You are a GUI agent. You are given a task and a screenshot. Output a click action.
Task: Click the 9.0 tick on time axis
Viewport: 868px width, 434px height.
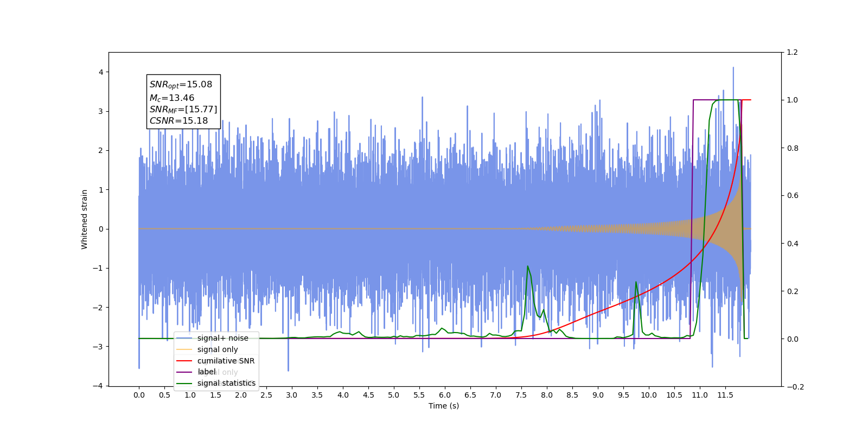(598, 395)
